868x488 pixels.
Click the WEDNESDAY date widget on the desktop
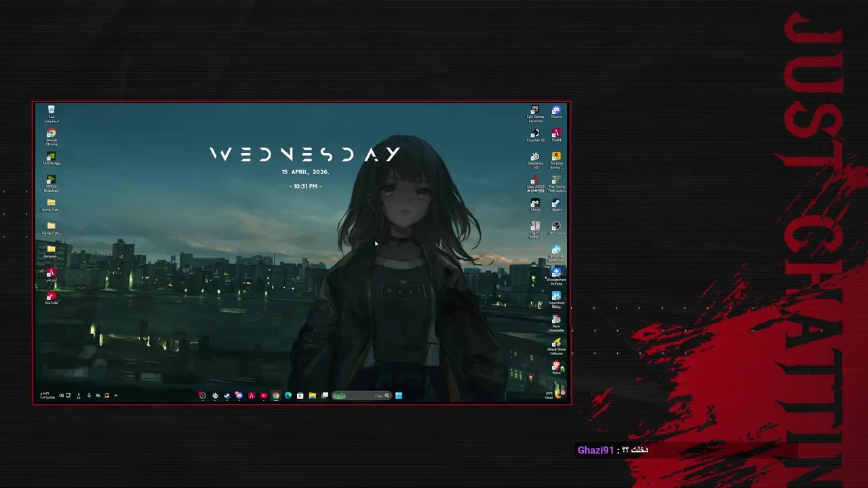coord(304,155)
